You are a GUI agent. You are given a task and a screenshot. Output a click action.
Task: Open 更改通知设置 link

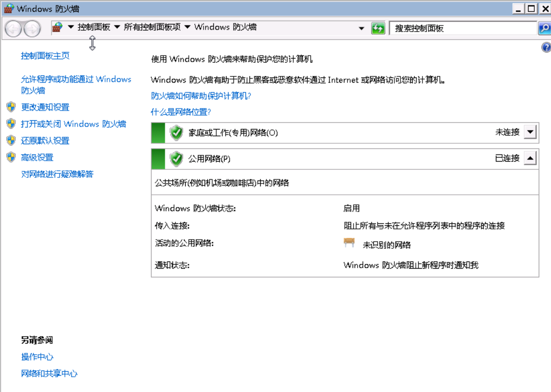pyautogui.click(x=45, y=107)
